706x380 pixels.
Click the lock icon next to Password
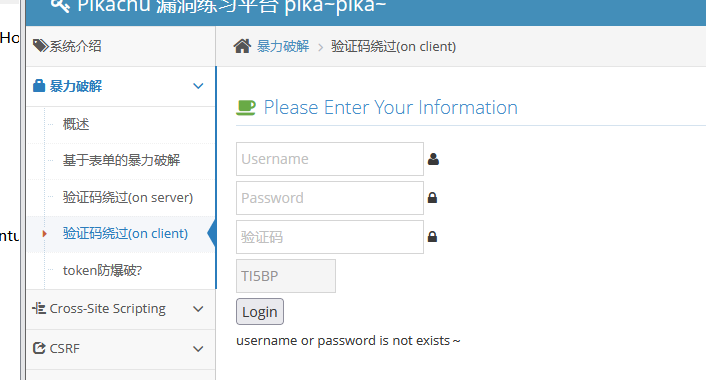pyautogui.click(x=432, y=198)
